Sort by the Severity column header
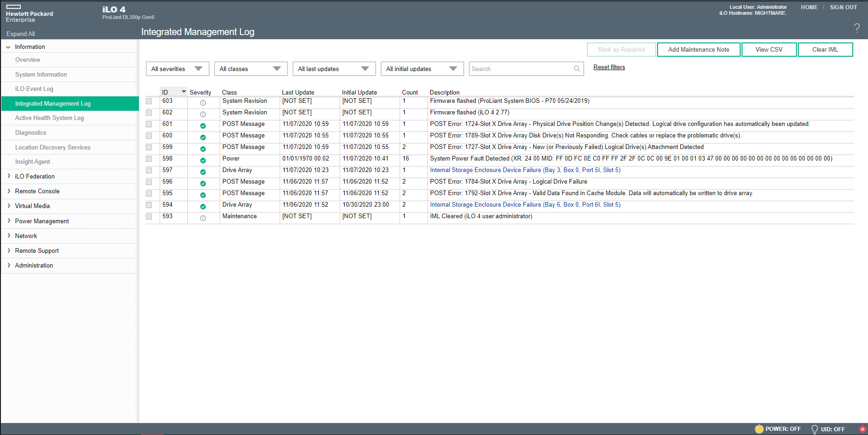The width and height of the screenshot is (868, 435). pyautogui.click(x=200, y=92)
